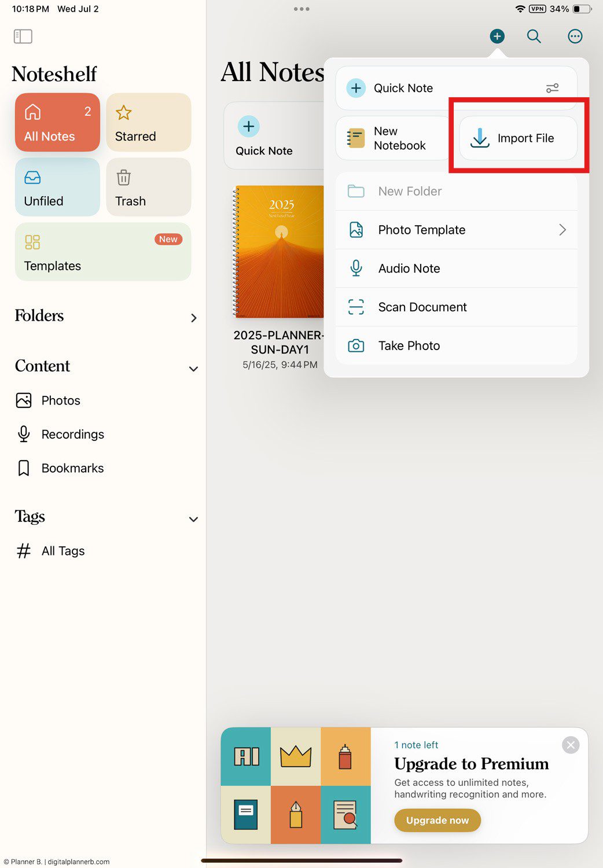Tap the crown premium tile in banner
Screen dimensions: 603x868
[x=296, y=756]
